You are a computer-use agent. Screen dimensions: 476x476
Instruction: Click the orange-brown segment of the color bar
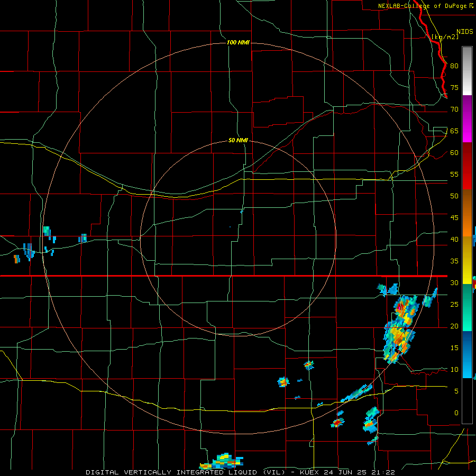(x=467, y=213)
